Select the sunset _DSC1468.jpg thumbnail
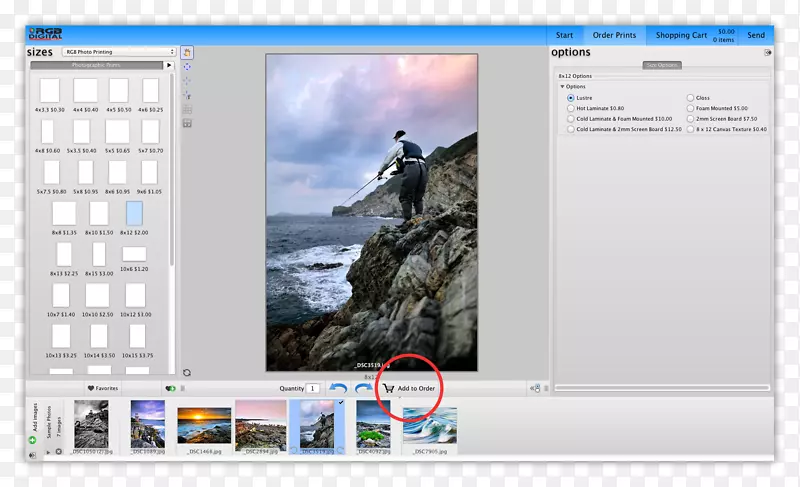The width and height of the screenshot is (800, 487). pos(204,425)
